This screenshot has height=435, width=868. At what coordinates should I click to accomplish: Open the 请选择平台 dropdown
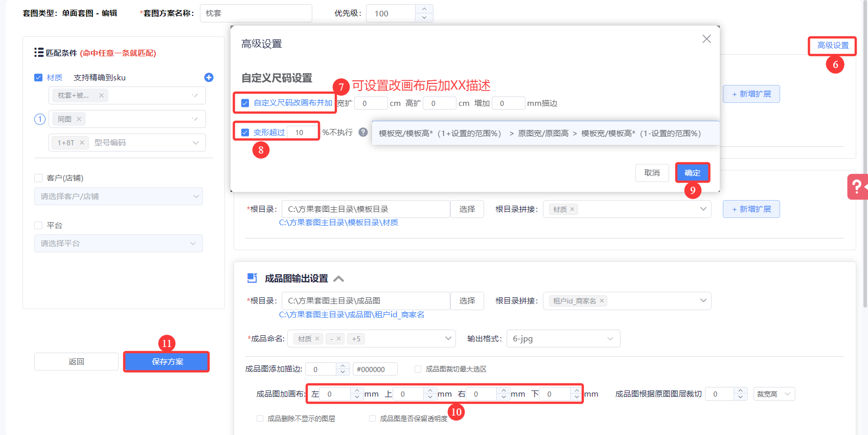point(119,244)
